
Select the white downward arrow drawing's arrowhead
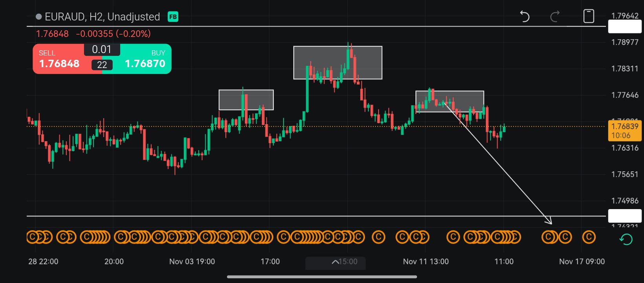pos(550,222)
